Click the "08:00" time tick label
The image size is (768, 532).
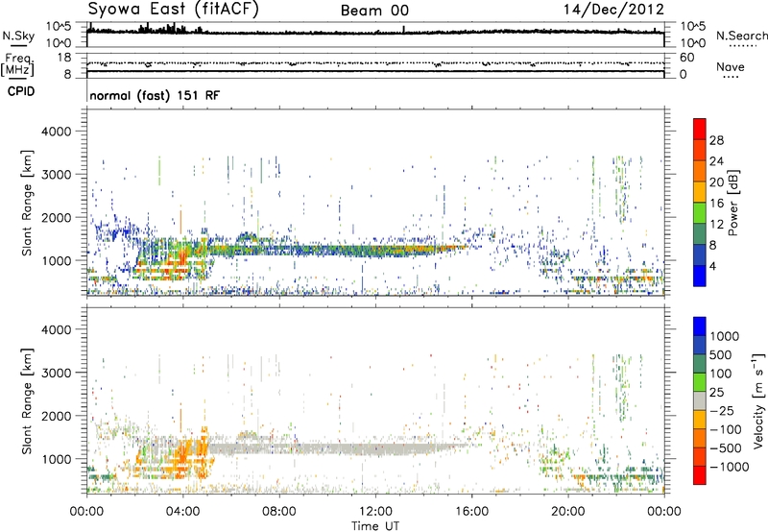tap(279, 512)
